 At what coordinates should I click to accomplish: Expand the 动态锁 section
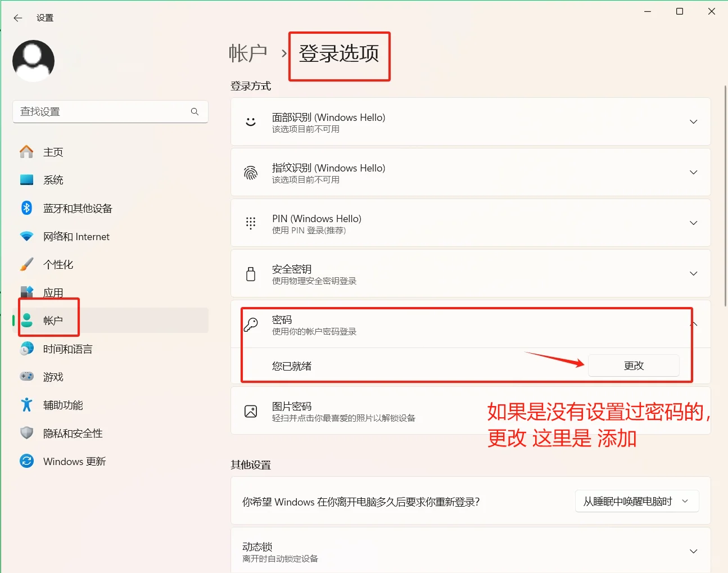click(693, 551)
